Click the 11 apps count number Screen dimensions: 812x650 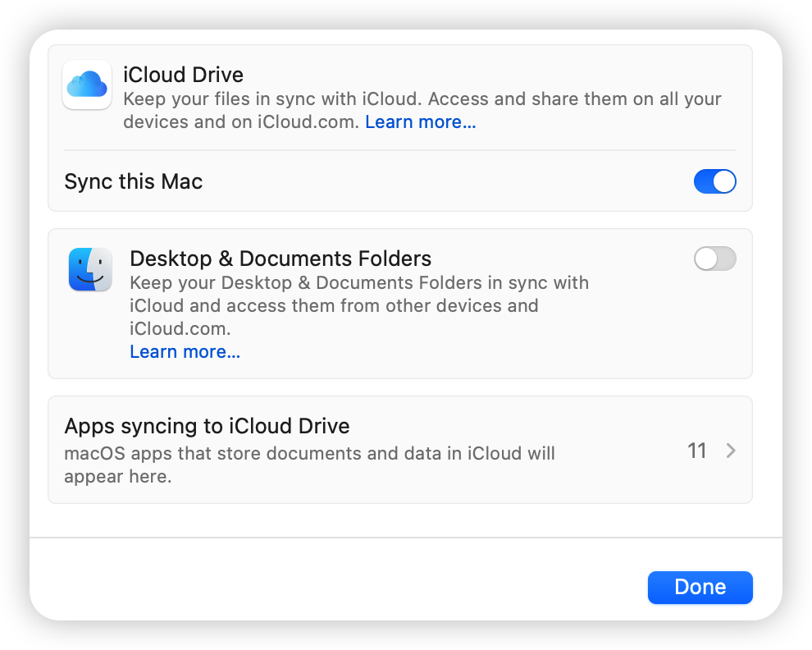[x=697, y=451]
